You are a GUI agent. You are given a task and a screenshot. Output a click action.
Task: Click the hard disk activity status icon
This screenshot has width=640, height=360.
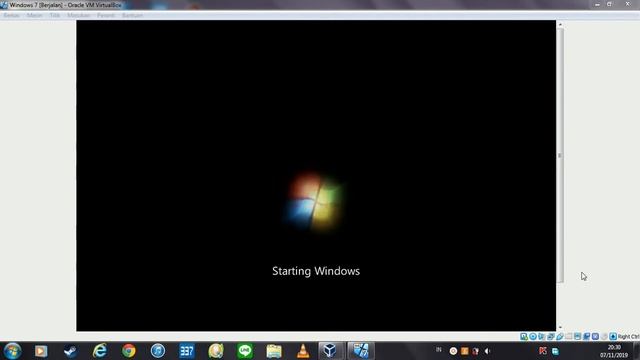524,336
